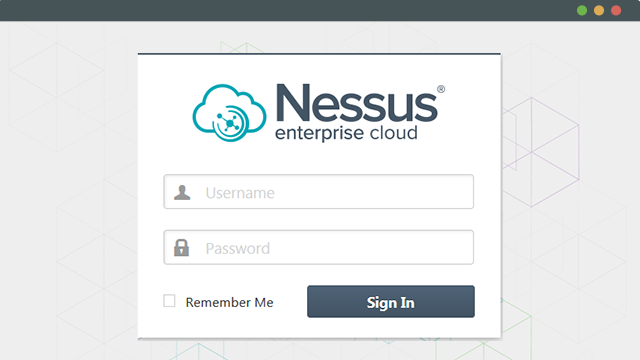
Task: Click the Remember Me label text
Action: click(229, 302)
